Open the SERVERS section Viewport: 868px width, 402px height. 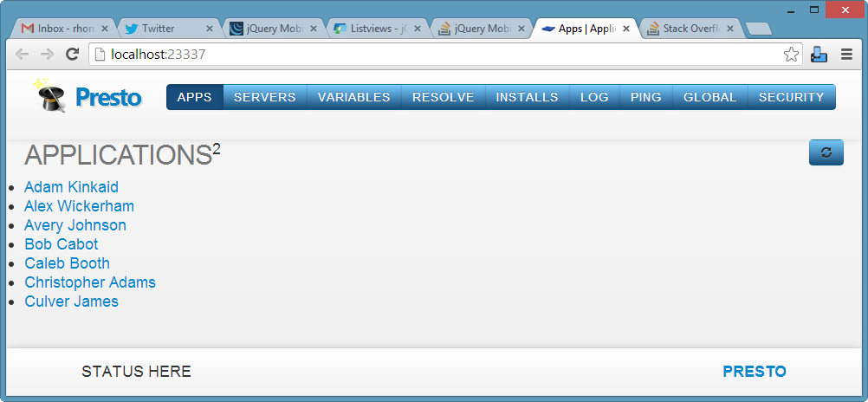[264, 97]
